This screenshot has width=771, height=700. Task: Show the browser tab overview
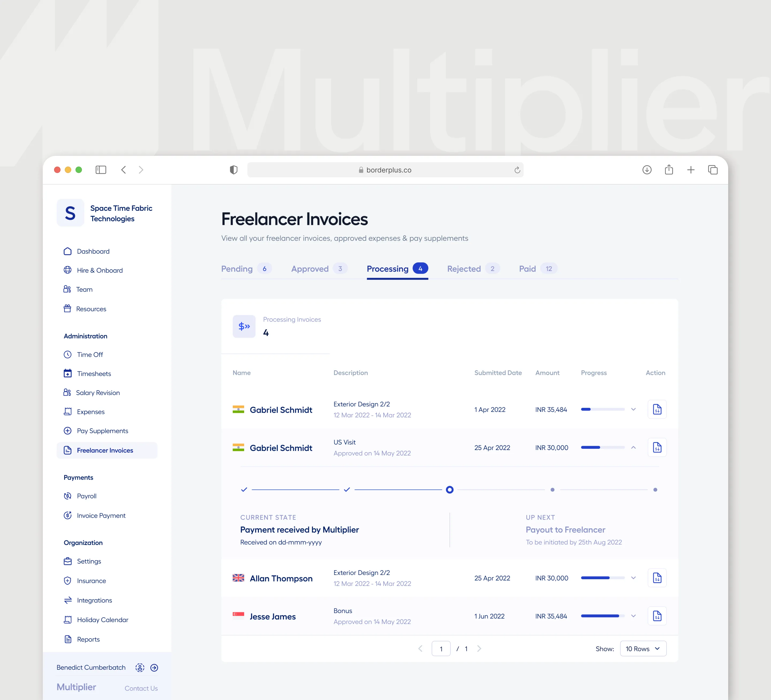712,170
